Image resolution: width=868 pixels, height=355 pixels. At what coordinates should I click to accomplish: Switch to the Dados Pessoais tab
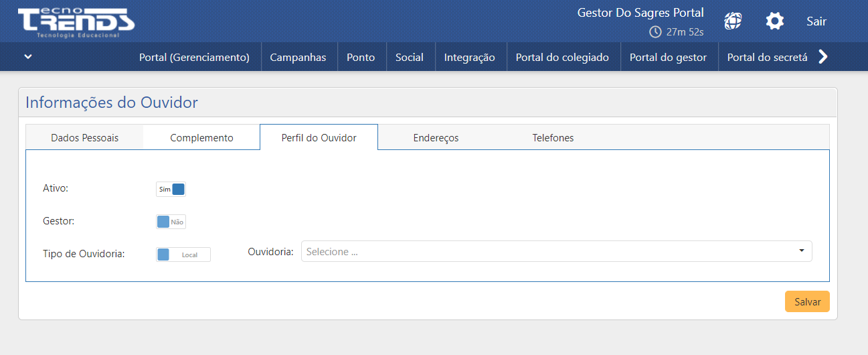point(84,137)
